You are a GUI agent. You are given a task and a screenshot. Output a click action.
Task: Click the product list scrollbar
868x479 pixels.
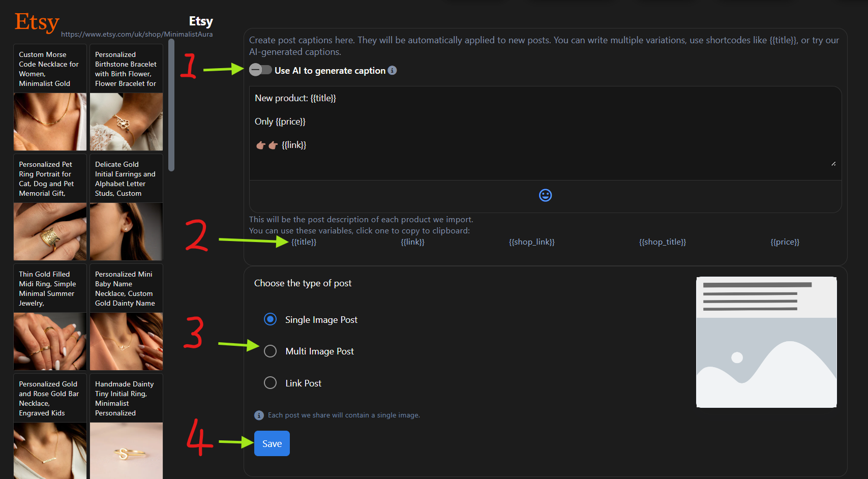click(171, 105)
